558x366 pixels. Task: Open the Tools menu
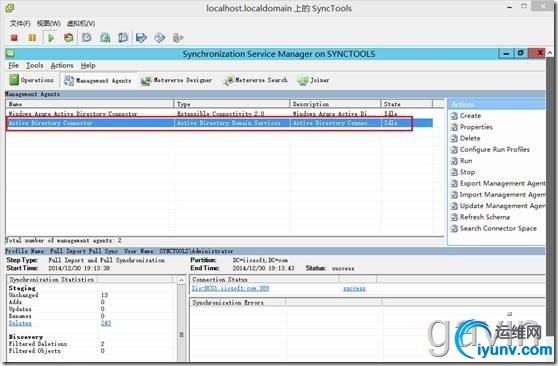(x=35, y=66)
